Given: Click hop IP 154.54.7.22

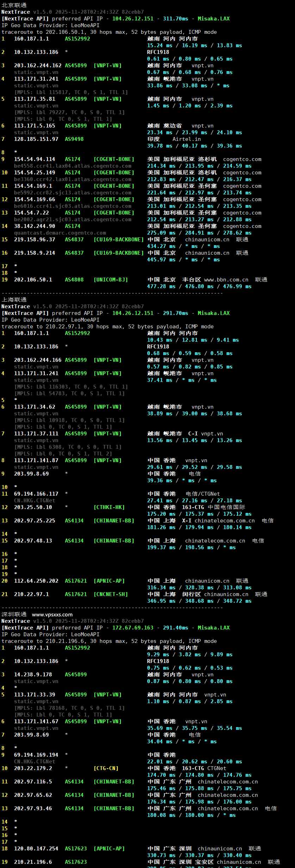Looking at the screenshot, I should pyautogui.click(x=31, y=213).
